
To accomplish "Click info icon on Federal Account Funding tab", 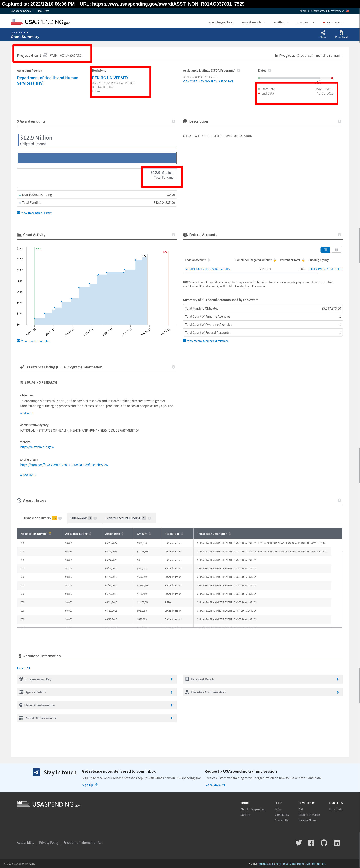I will 149,518.
